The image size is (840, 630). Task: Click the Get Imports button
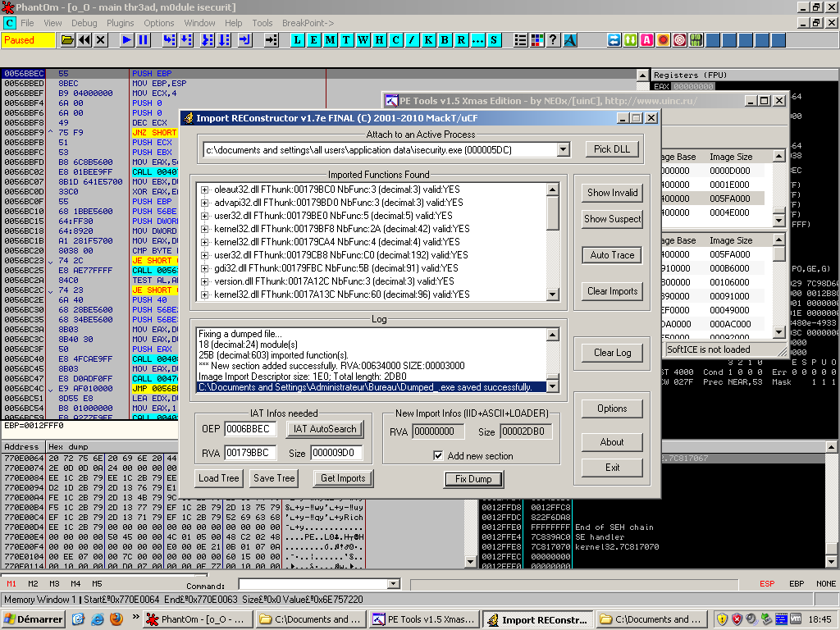coord(343,478)
